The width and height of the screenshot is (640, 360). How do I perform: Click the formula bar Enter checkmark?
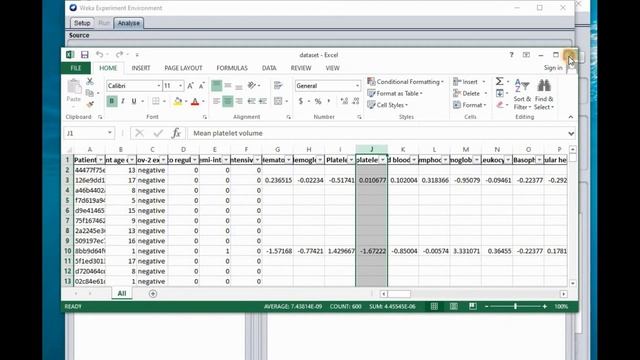tap(158, 133)
